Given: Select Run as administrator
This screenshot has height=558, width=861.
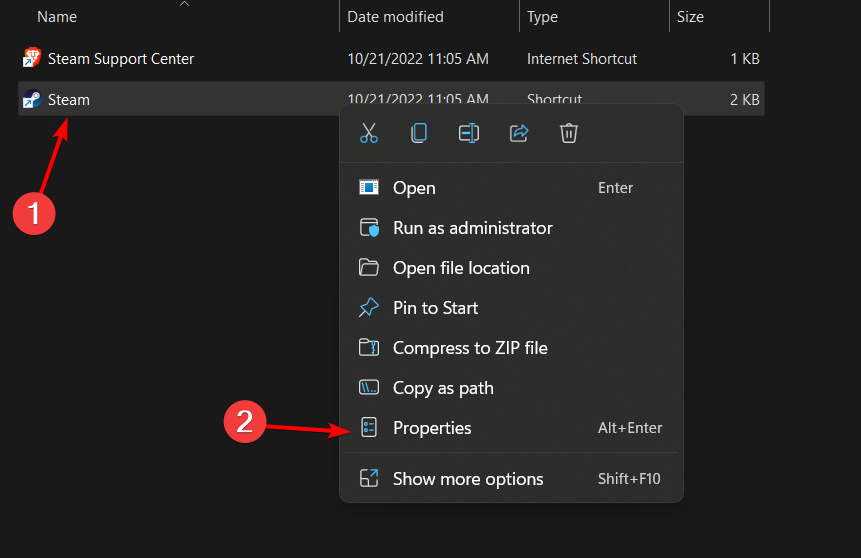Looking at the screenshot, I should [511, 228].
